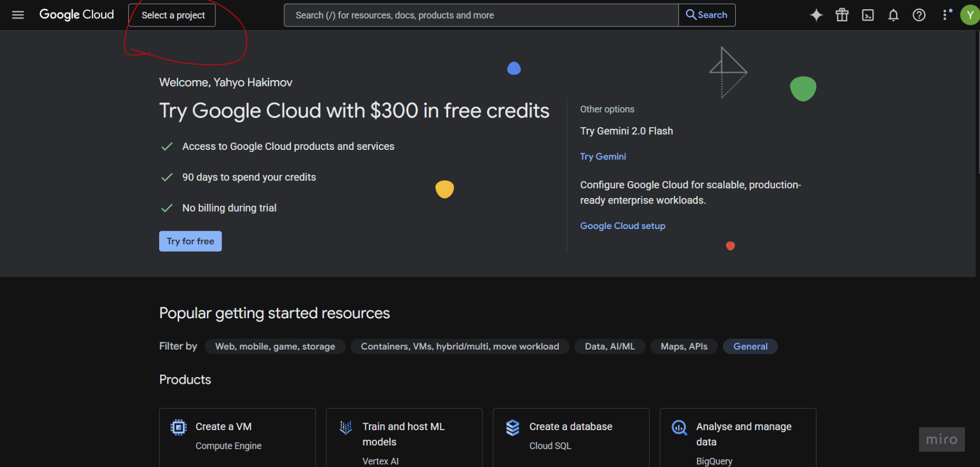Viewport: 980px width, 467px height.
Task: Click the Try Gemini 2.0 Flash heading
Action: 626,131
